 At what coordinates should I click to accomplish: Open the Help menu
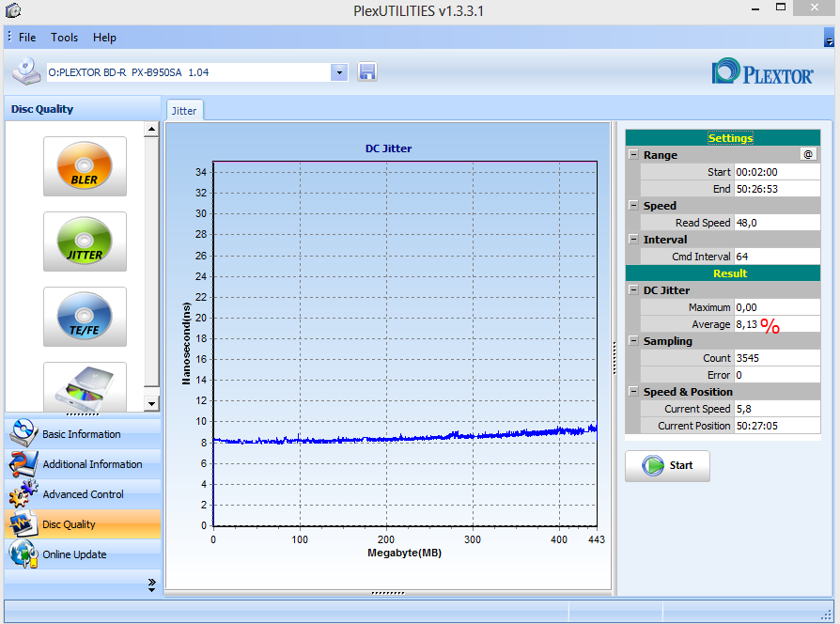(x=104, y=38)
